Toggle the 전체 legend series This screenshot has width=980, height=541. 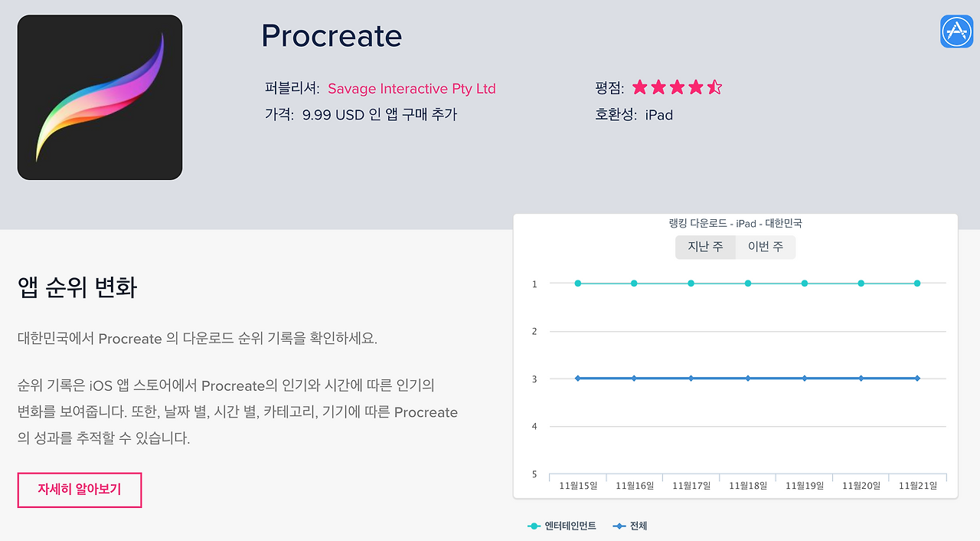click(x=630, y=526)
